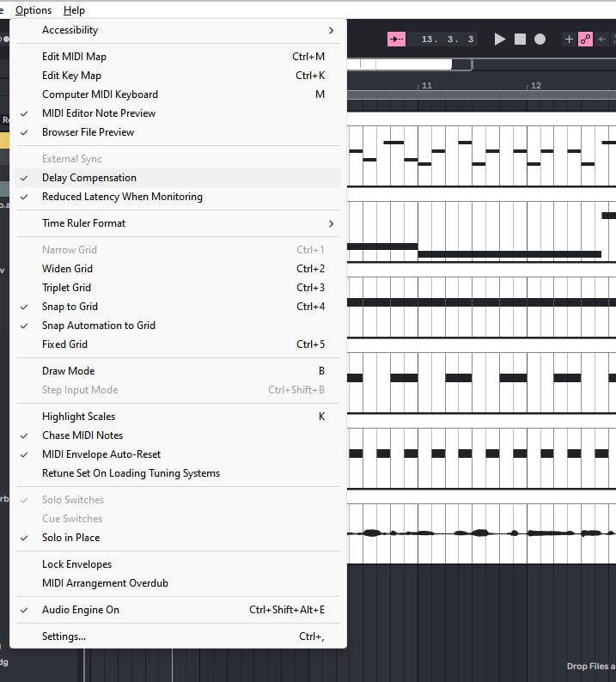Click the MIDI Arrangement Overdub plus icon

click(x=568, y=40)
